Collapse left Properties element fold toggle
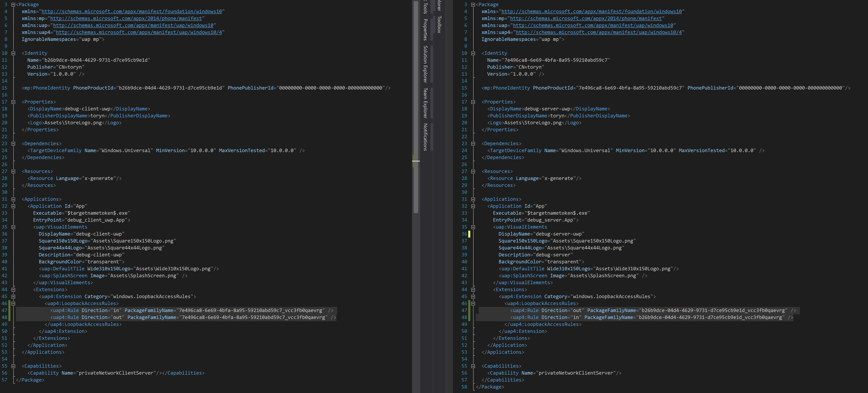The image size is (868, 393). click(x=13, y=102)
